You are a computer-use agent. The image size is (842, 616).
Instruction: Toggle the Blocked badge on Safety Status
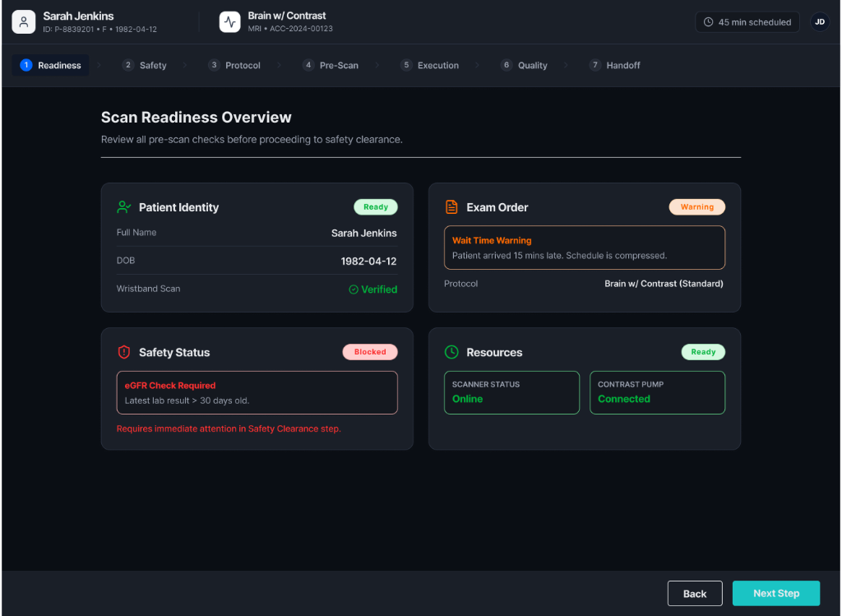point(369,351)
